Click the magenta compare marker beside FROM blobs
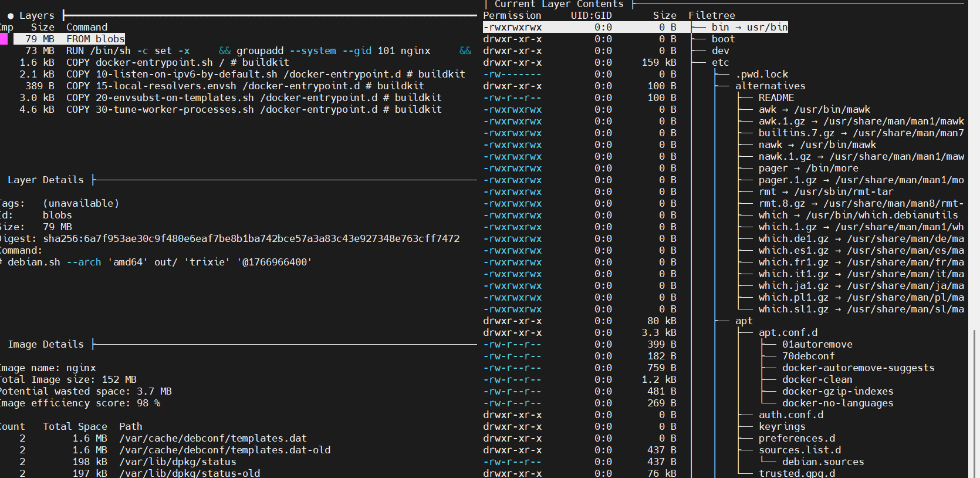Viewport: 980px width, 478px height. (4, 39)
